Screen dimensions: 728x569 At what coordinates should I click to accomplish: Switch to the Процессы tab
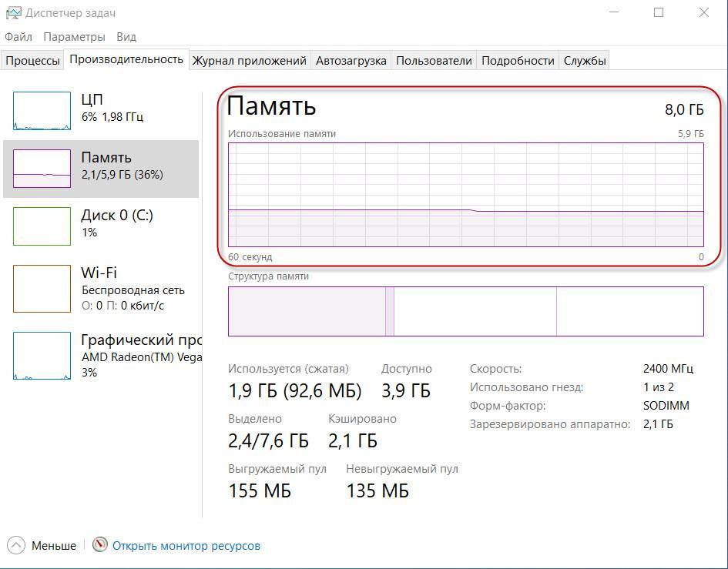(32, 61)
